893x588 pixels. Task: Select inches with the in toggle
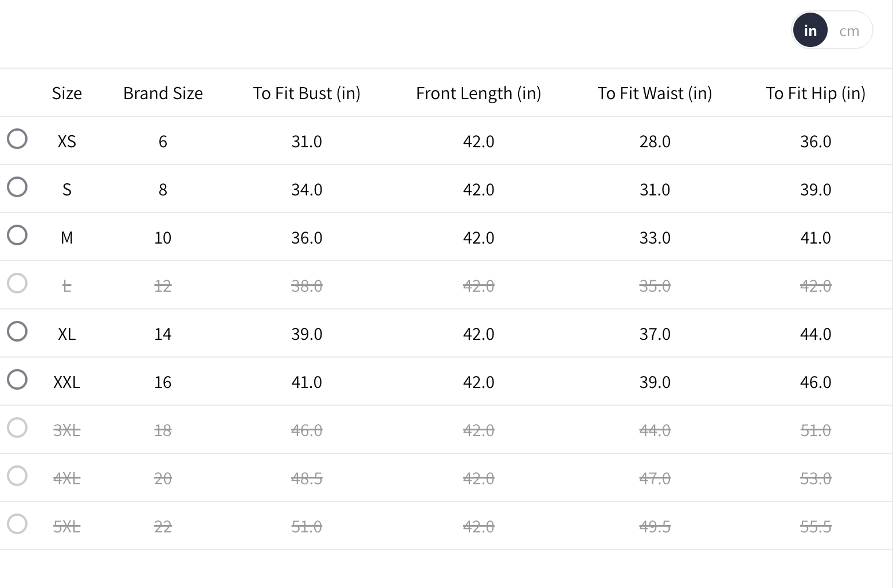[810, 31]
